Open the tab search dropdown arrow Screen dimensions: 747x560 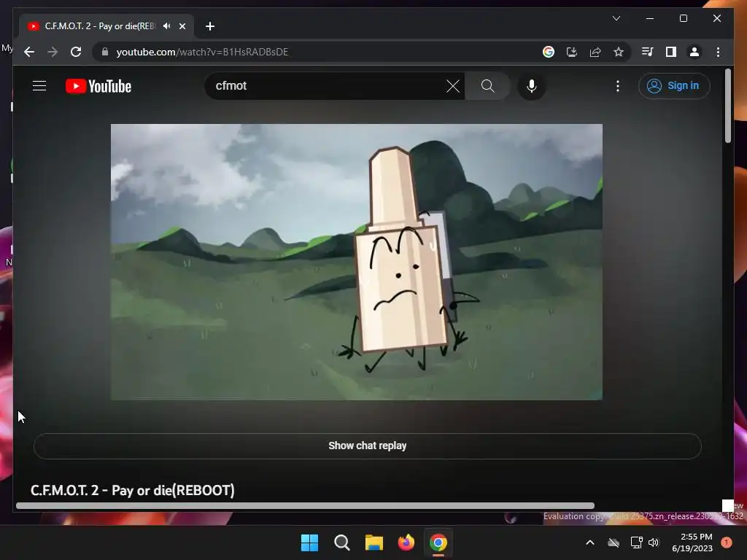tap(616, 18)
